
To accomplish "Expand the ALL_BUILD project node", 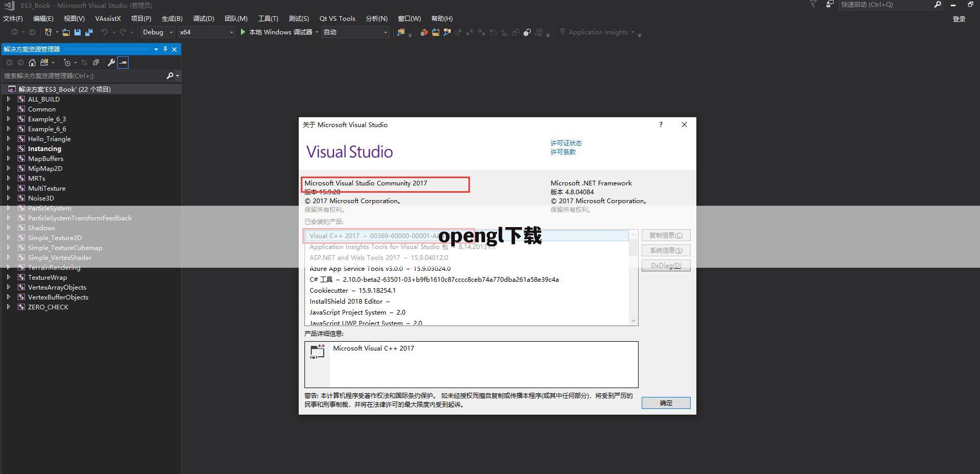I will (x=8, y=99).
